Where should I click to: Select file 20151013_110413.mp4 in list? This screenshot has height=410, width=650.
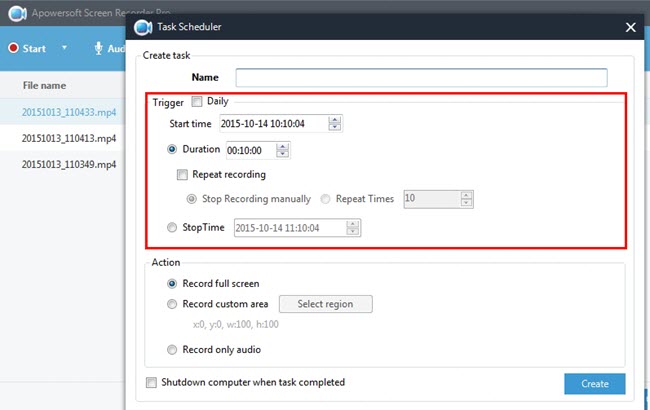pyautogui.click(x=69, y=138)
